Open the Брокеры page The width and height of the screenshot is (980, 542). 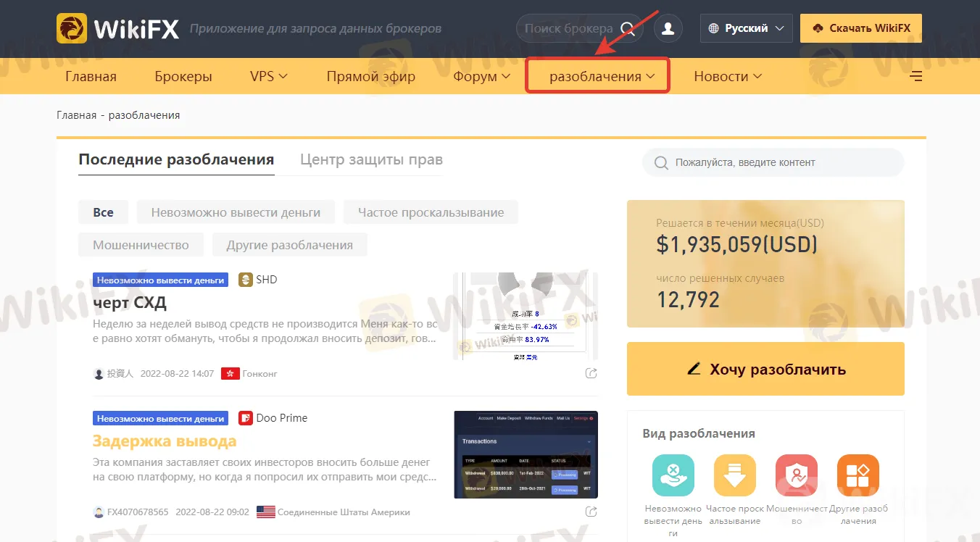click(183, 76)
